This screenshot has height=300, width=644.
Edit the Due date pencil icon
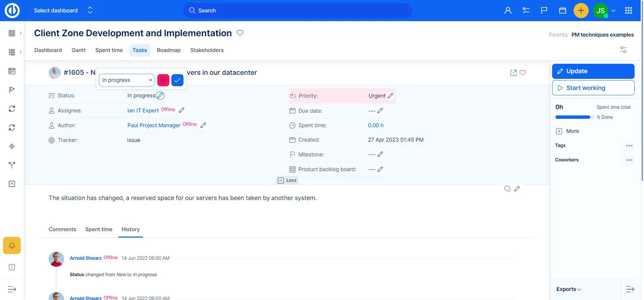pyautogui.click(x=380, y=111)
